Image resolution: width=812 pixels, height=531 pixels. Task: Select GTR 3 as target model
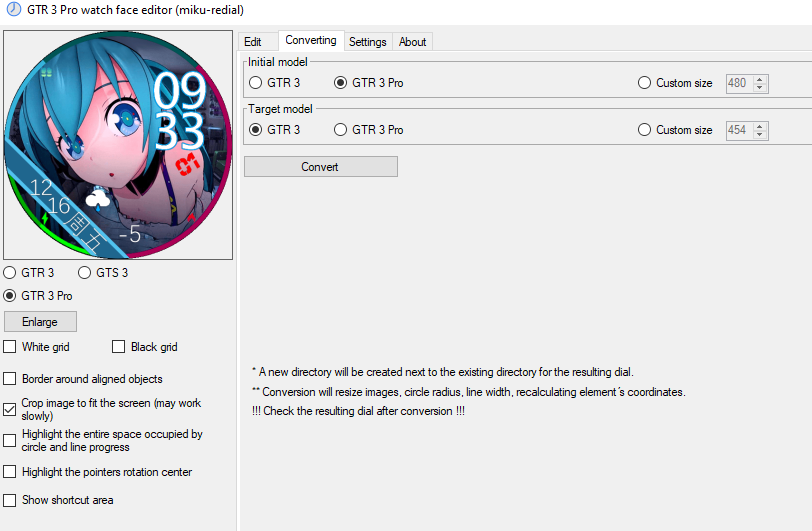274,130
